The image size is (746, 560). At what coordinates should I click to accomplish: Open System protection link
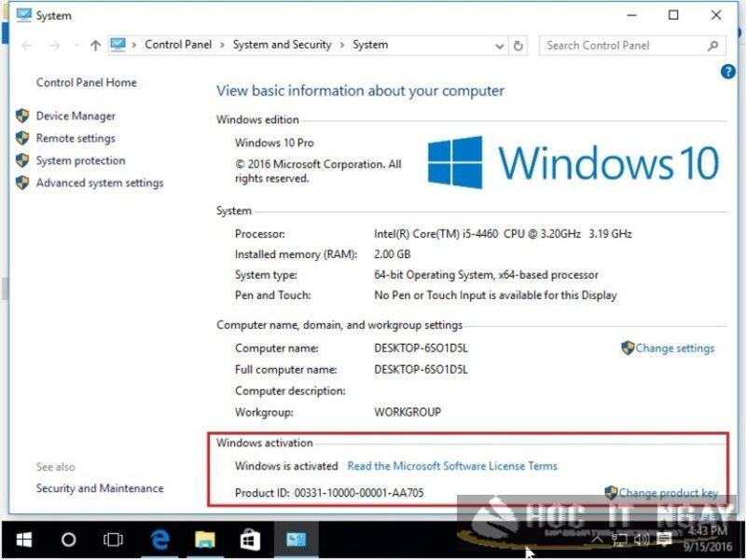click(80, 160)
